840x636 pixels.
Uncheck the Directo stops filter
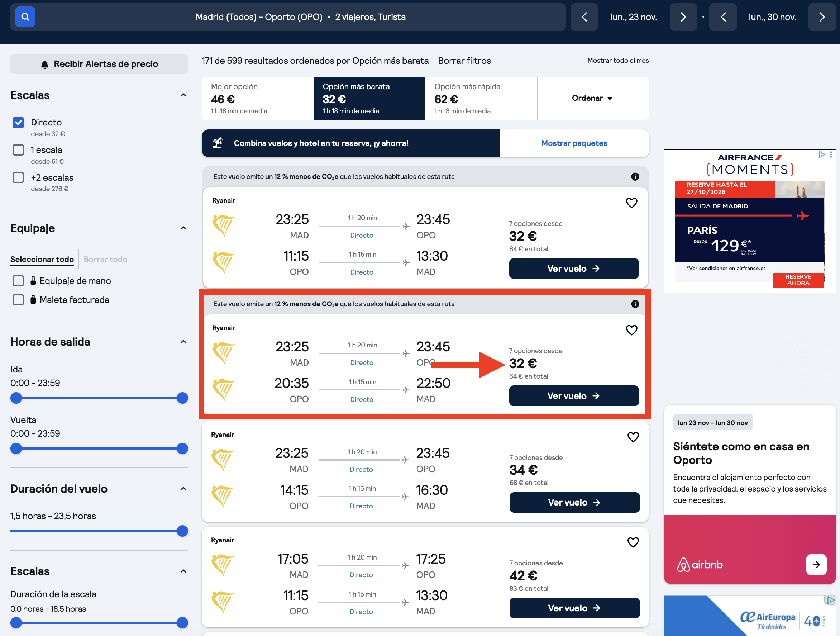point(18,122)
